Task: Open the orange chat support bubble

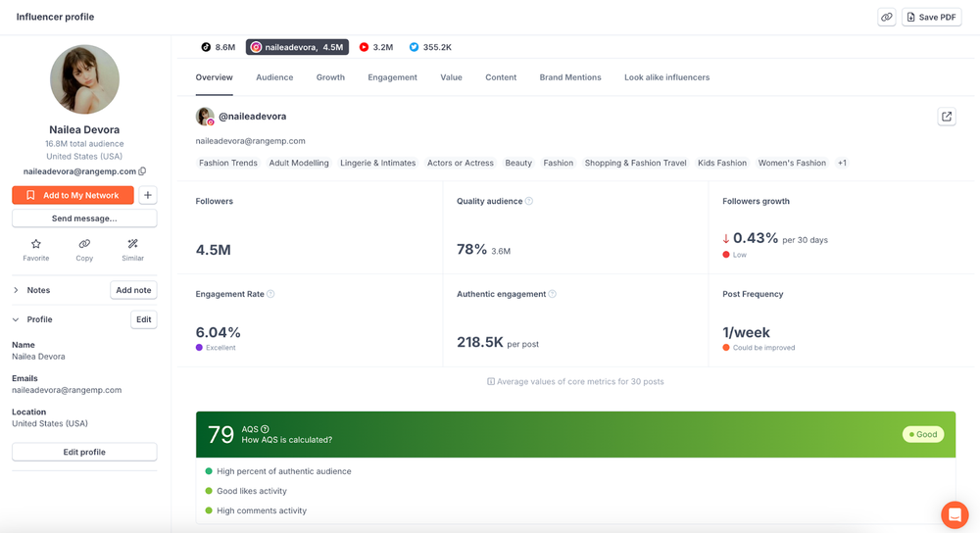Action: tap(955, 515)
